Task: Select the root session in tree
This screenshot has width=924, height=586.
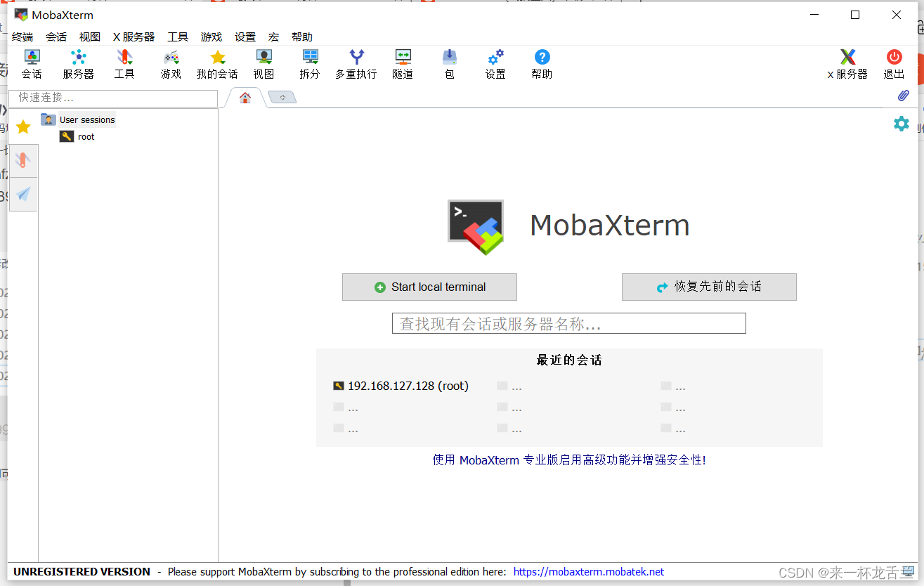Action: click(x=77, y=136)
